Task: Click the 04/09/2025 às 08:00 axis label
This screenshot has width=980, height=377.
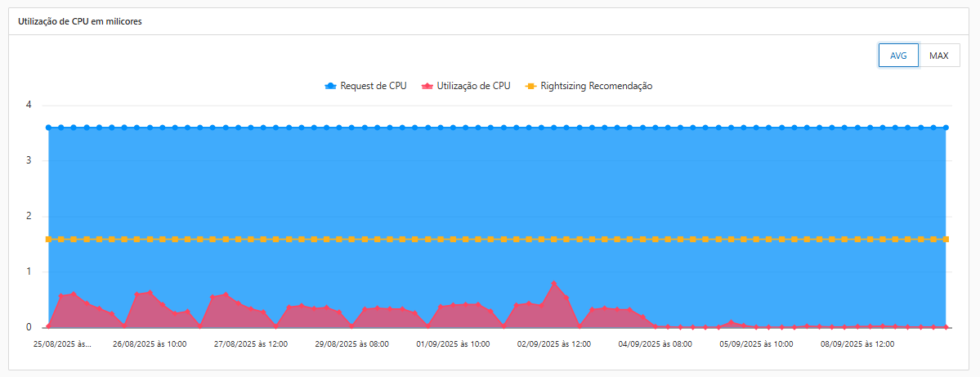Action: pos(656,344)
